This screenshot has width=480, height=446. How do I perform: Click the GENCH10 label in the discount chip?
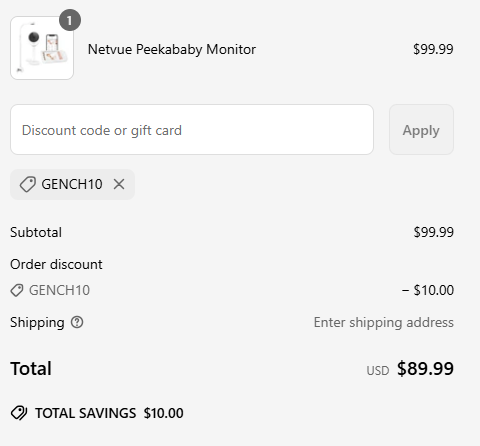[x=72, y=184]
